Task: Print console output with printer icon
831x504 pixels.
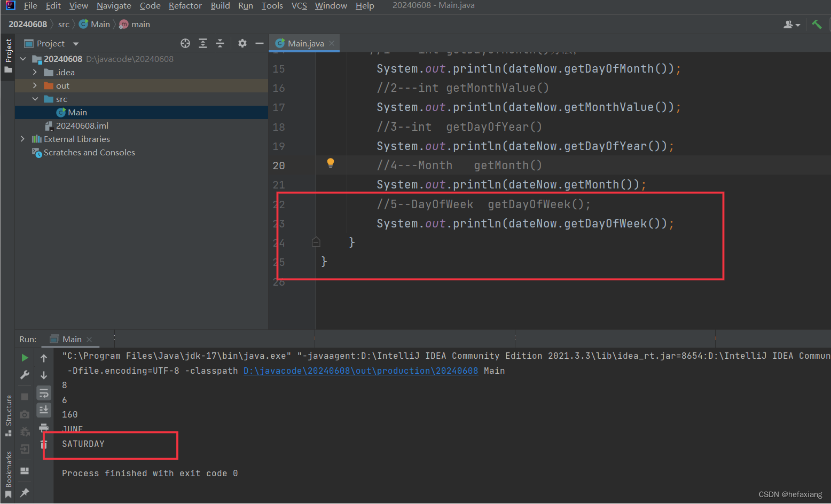Action: coord(44,427)
